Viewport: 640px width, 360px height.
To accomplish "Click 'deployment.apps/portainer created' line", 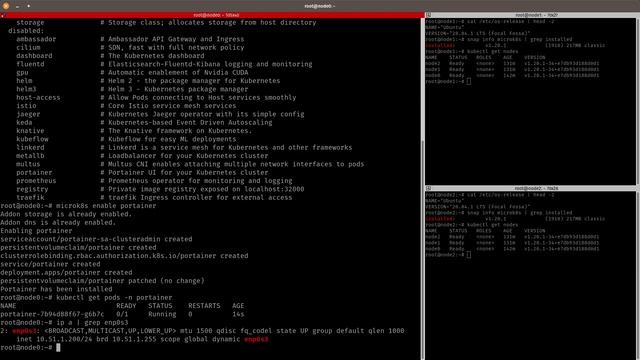I will pyautogui.click(x=66, y=273).
